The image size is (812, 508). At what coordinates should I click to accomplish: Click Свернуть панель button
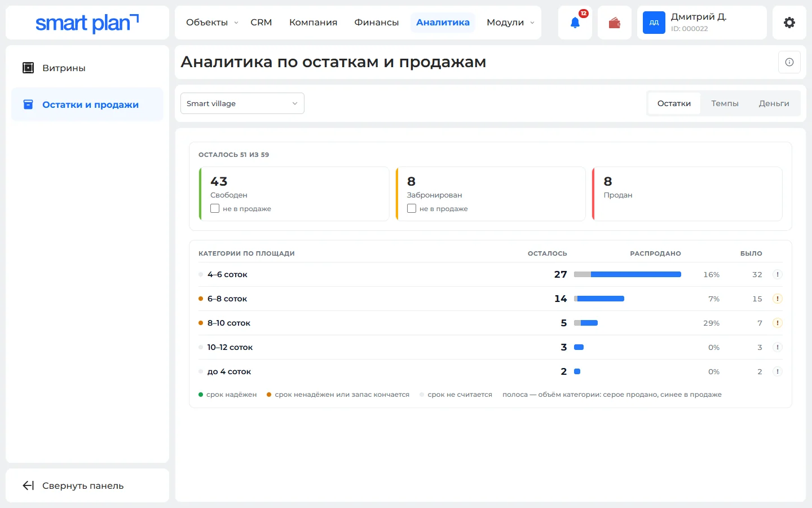pos(87,485)
